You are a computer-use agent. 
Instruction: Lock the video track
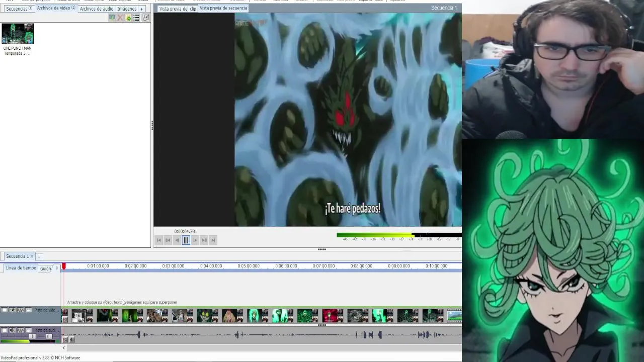29,310
